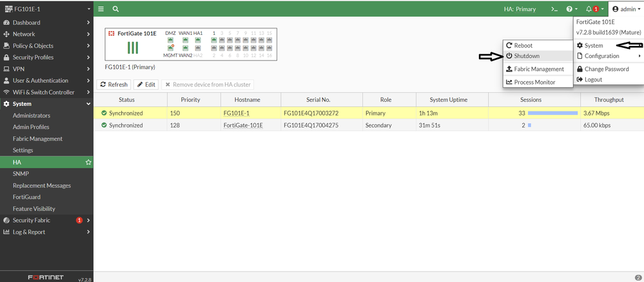Open Process Monitor in the submenu
This screenshot has height=282, width=644.
pos(538,82)
